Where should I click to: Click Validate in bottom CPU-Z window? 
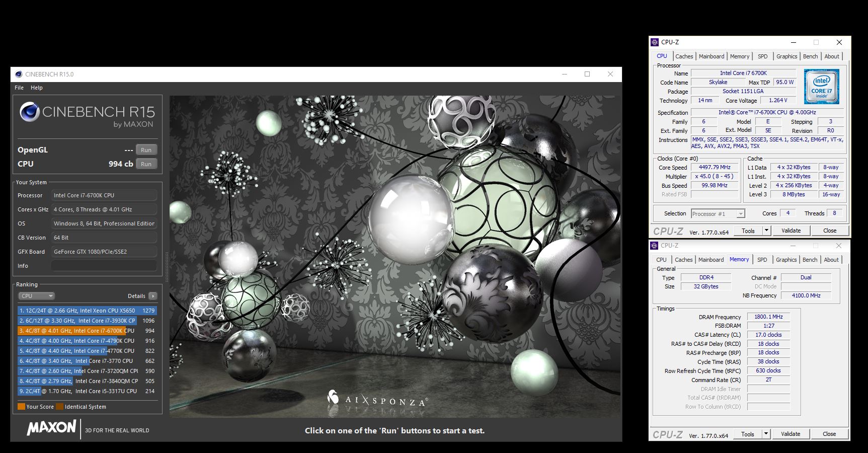click(791, 434)
